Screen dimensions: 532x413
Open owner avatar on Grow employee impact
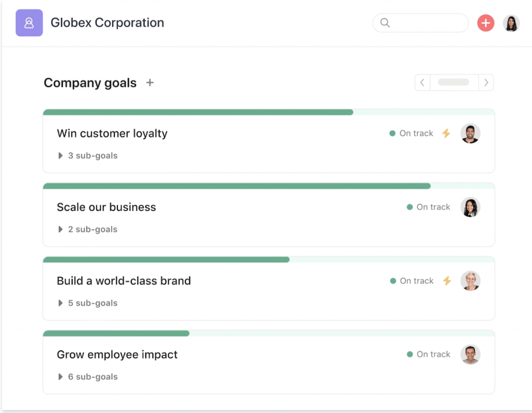pos(470,355)
